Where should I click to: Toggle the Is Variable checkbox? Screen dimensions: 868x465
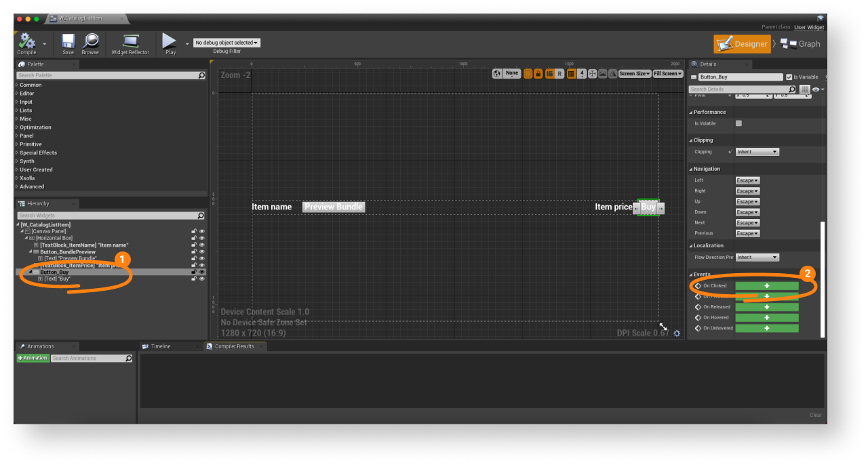(x=789, y=77)
